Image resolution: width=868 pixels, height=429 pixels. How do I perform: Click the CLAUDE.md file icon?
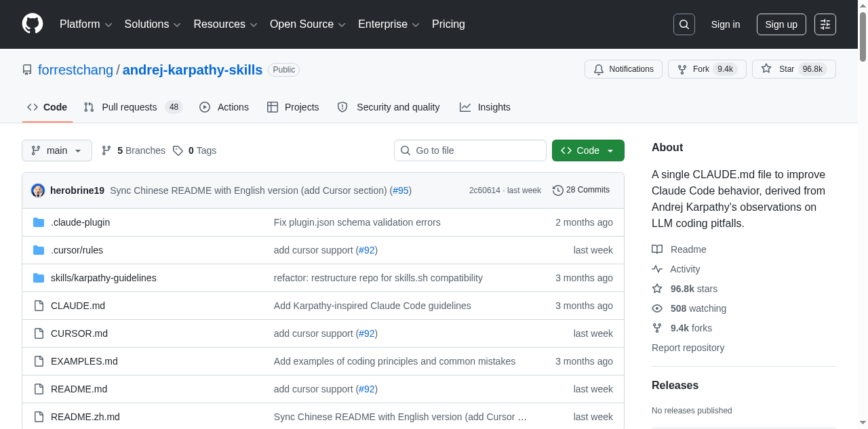[x=39, y=305]
